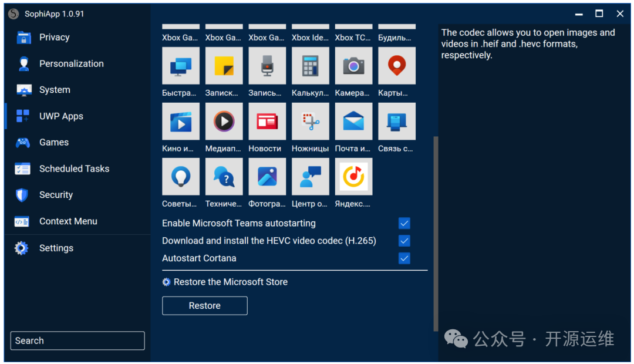This screenshot has width=634, height=364.
Task: Toggle the HEVC video codec checkbox
Action: 404,241
